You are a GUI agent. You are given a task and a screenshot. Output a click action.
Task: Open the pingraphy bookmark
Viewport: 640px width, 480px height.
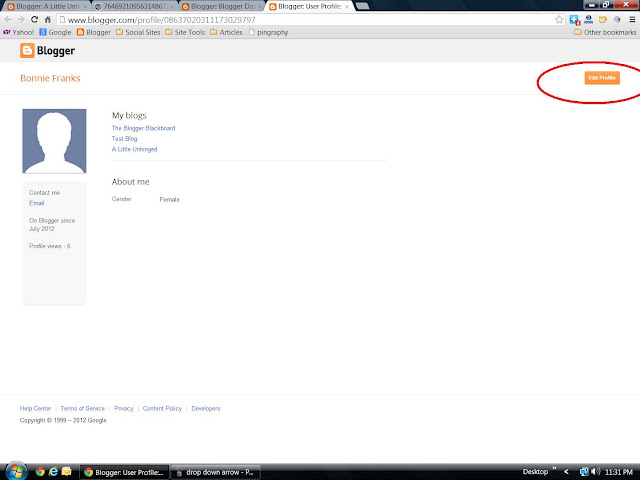268,32
